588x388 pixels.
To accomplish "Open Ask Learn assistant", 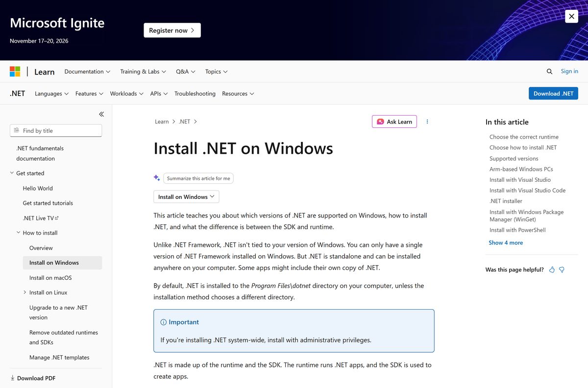I will tap(394, 121).
